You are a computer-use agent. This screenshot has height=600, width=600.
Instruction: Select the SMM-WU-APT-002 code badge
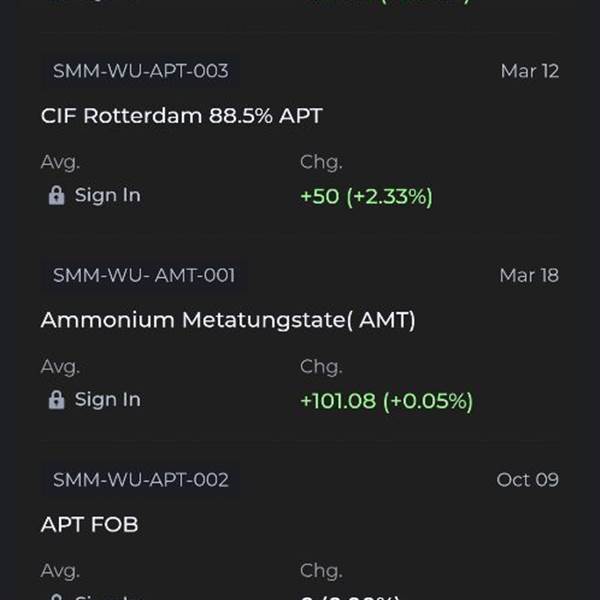pyautogui.click(x=140, y=480)
